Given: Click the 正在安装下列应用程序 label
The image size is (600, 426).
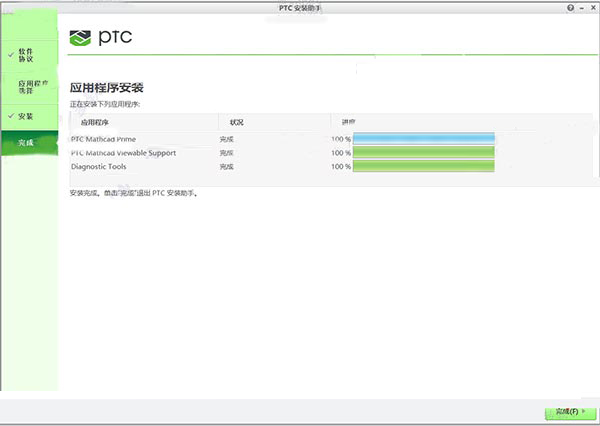Looking at the screenshot, I should click(105, 104).
